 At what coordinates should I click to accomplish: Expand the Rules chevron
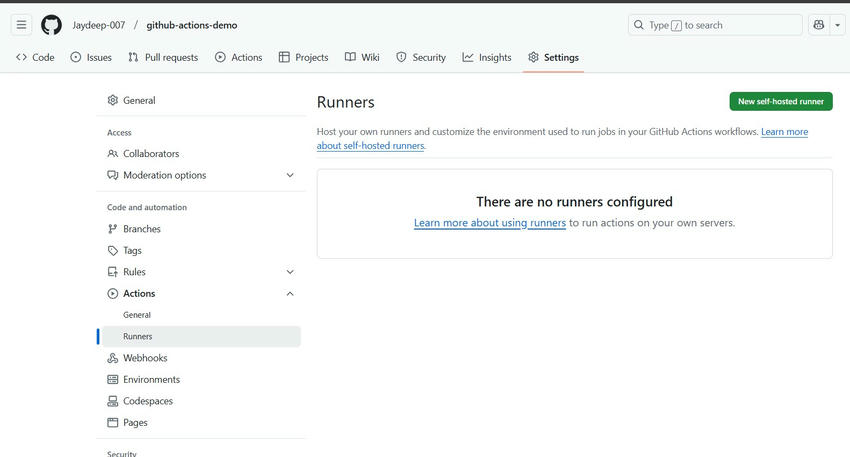pyautogui.click(x=290, y=272)
